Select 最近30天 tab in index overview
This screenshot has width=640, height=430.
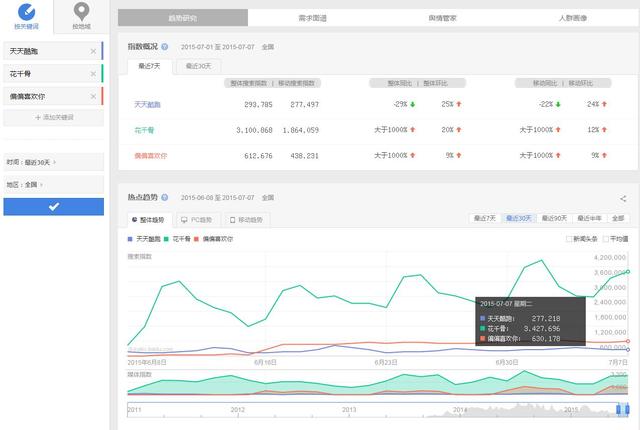[198, 66]
